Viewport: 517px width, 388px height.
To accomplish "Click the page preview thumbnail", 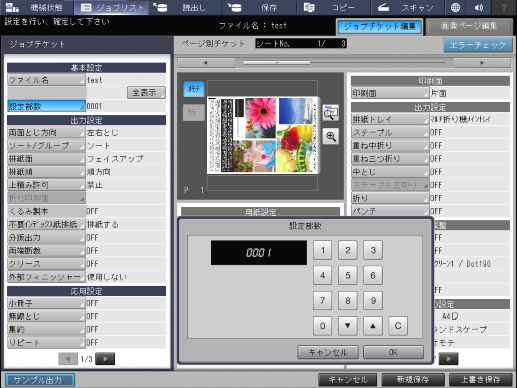I will [263, 135].
